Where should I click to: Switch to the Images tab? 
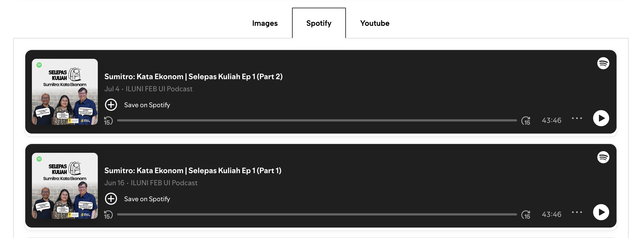[x=265, y=23]
